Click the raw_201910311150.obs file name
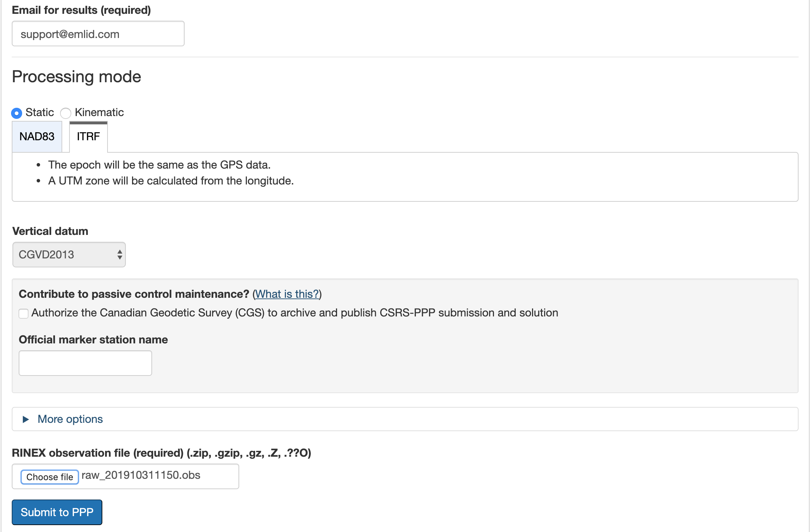The height and width of the screenshot is (532, 811). (x=141, y=475)
